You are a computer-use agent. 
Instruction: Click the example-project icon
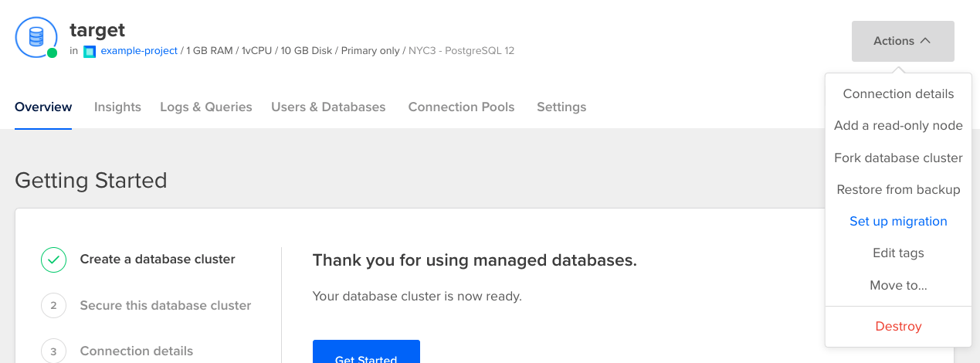pyautogui.click(x=90, y=52)
